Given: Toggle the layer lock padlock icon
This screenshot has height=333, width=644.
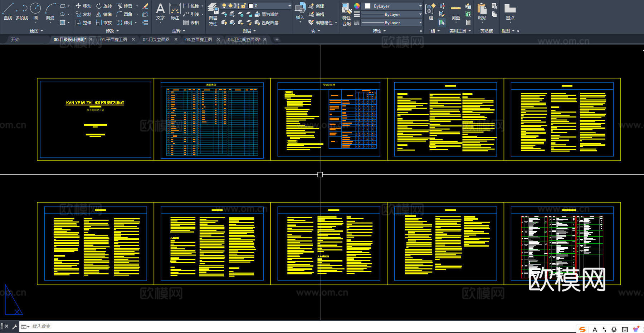Looking at the screenshot, I should click(x=243, y=6).
